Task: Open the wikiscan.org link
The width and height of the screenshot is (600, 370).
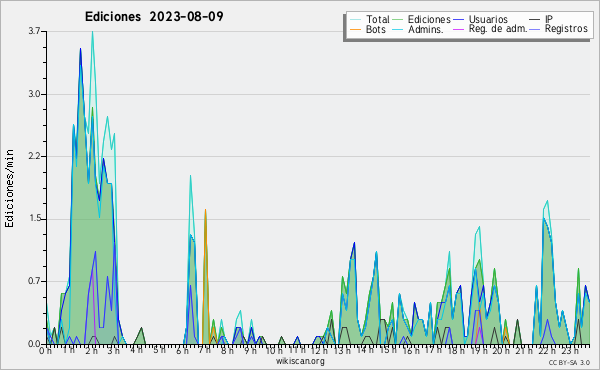Action: (x=300, y=361)
